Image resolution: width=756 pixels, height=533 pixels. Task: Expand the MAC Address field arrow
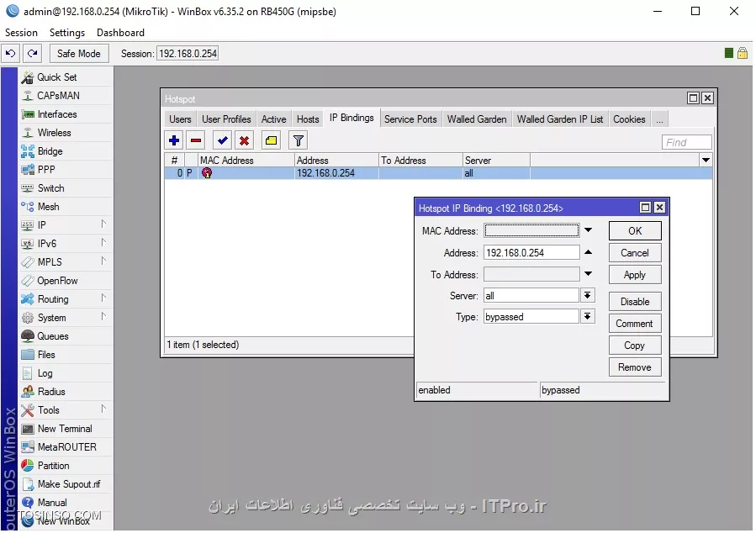pos(588,230)
